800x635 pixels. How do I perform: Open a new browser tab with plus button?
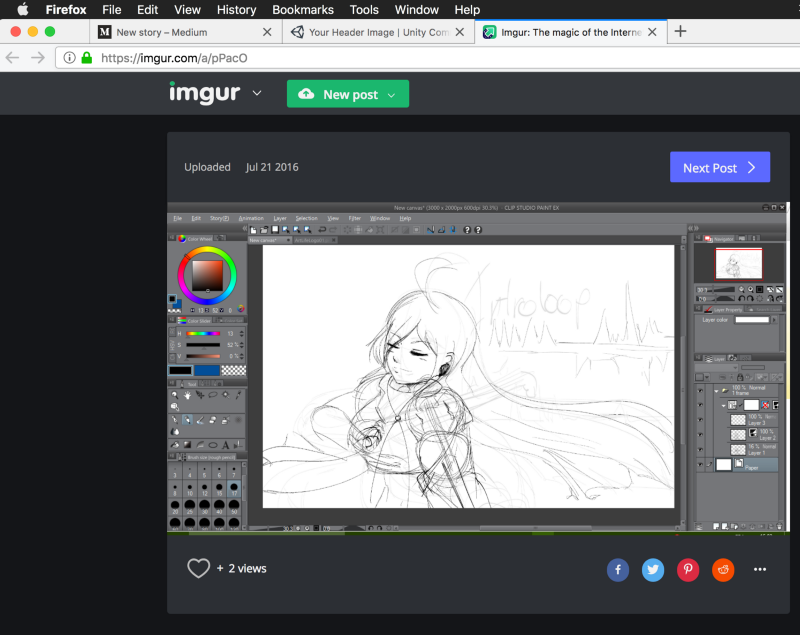coord(680,32)
